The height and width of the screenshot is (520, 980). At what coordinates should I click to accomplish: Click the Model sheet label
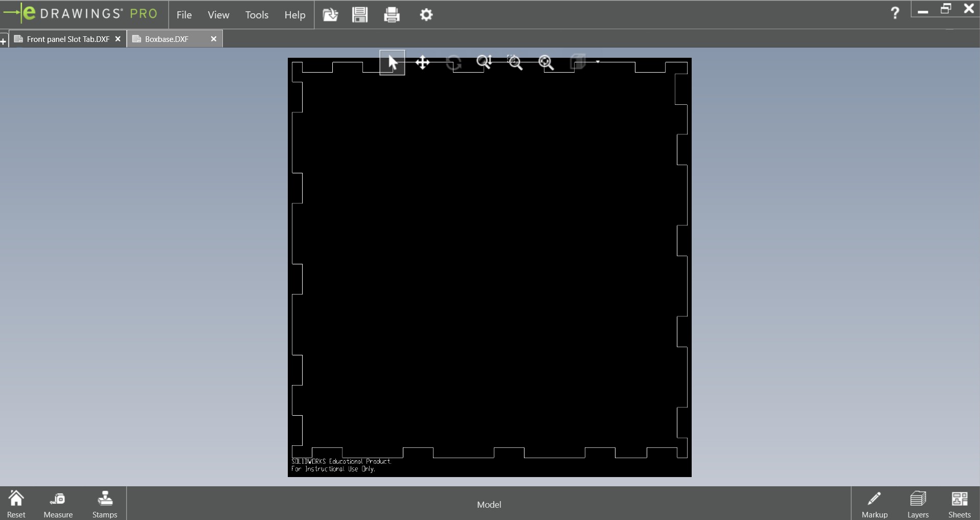point(489,505)
